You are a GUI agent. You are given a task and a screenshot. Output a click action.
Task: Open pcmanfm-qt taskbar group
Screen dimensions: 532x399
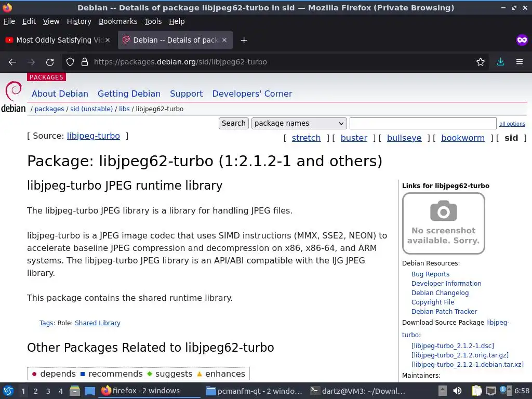(x=254, y=391)
